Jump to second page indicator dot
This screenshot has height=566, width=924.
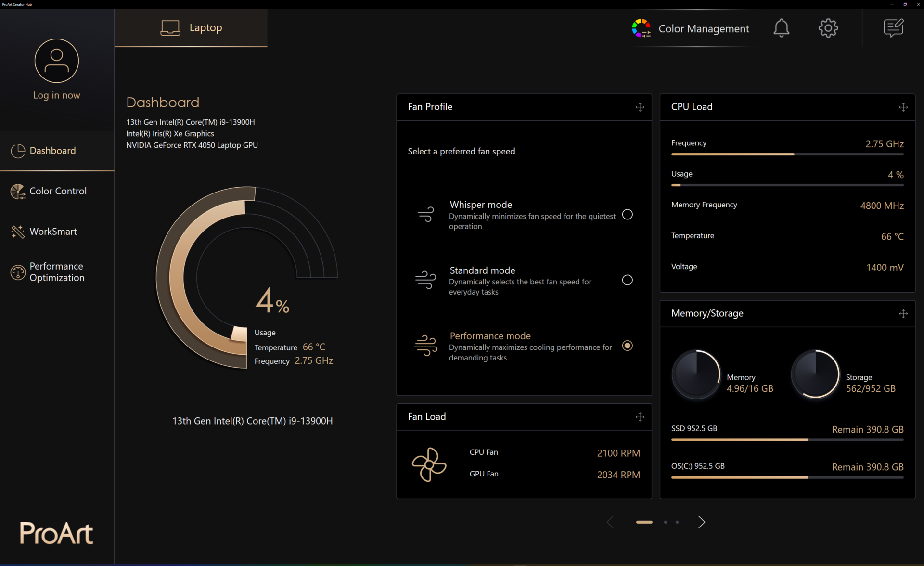click(x=666, y=522)
